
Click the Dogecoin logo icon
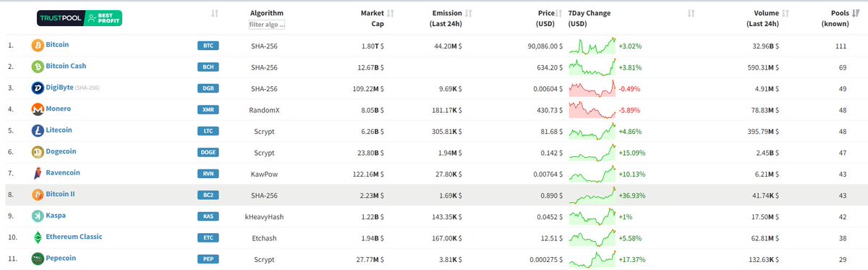pos(38,152)
